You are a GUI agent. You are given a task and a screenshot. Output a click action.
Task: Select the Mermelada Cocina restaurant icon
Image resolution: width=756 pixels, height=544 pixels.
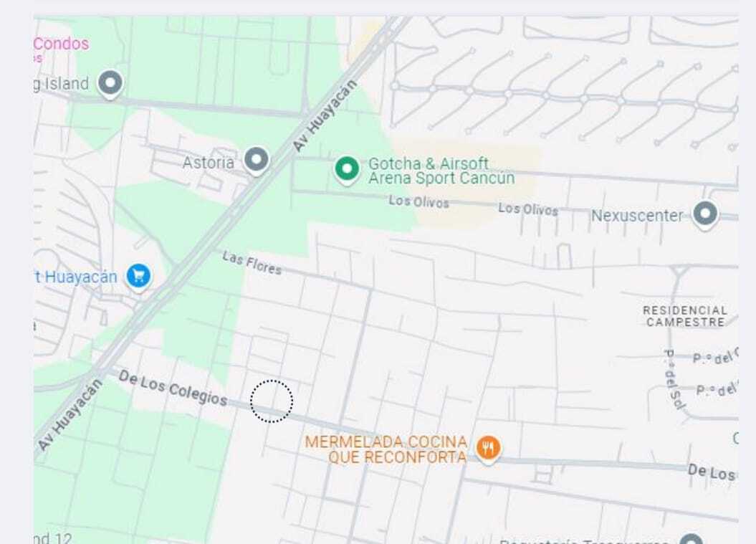(488, 448)
